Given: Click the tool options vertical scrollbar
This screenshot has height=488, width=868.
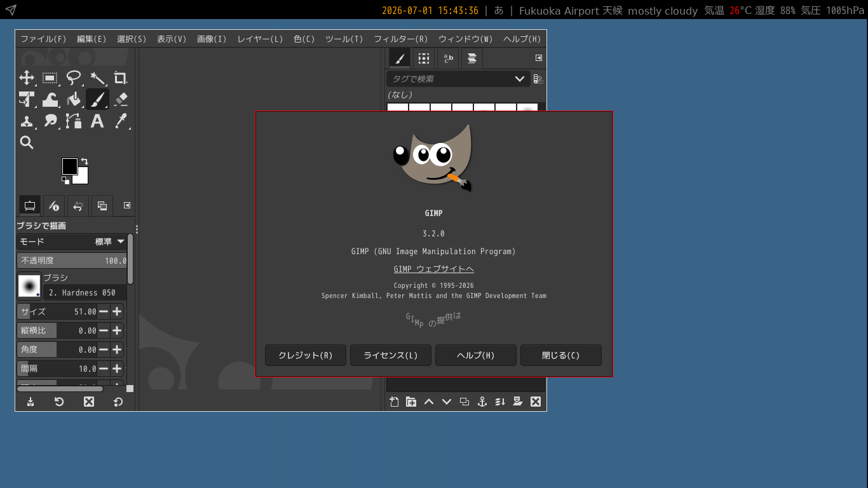Looking at the screenshot, I should (x=130, y=259).
